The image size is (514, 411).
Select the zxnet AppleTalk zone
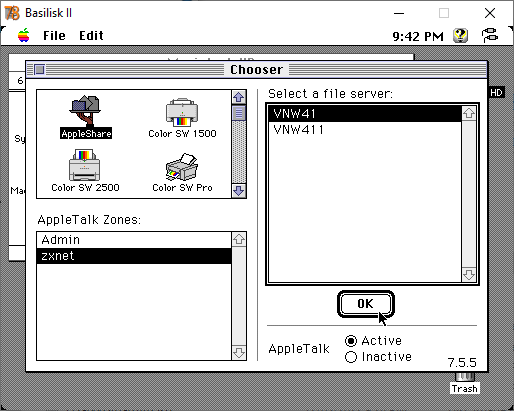(134, 256)
